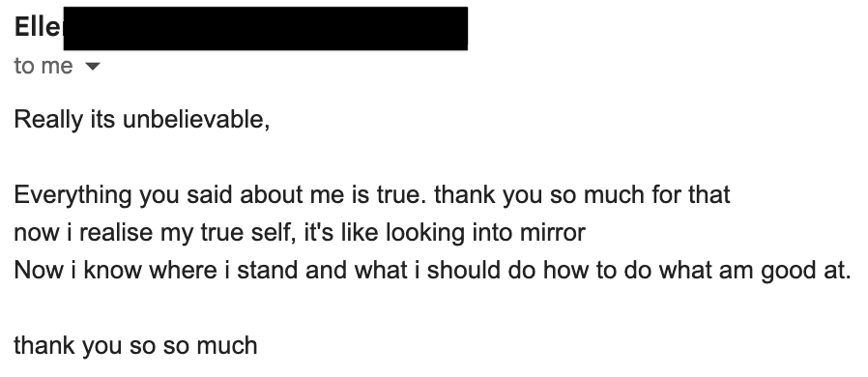The height and width of the screenshot is (377, 868).
Task: Click the word 'Everything' starting second paragraph
Action: click(x=73, y=195)
